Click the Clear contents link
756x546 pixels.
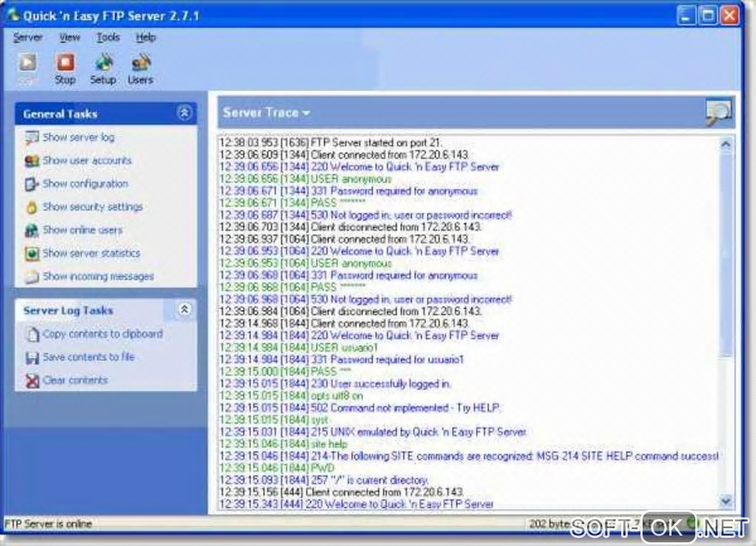pyautogui.click(x=75, y=380)
